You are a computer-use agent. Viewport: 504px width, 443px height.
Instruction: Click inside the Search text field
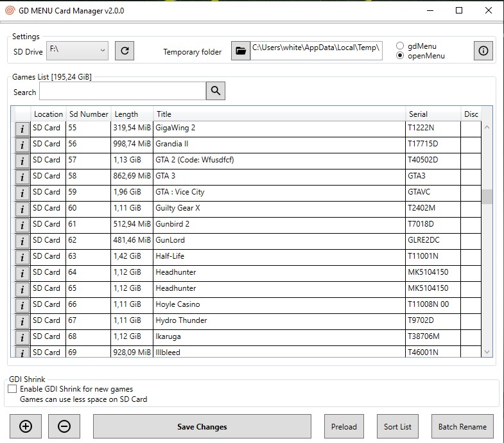pos(122,92)
